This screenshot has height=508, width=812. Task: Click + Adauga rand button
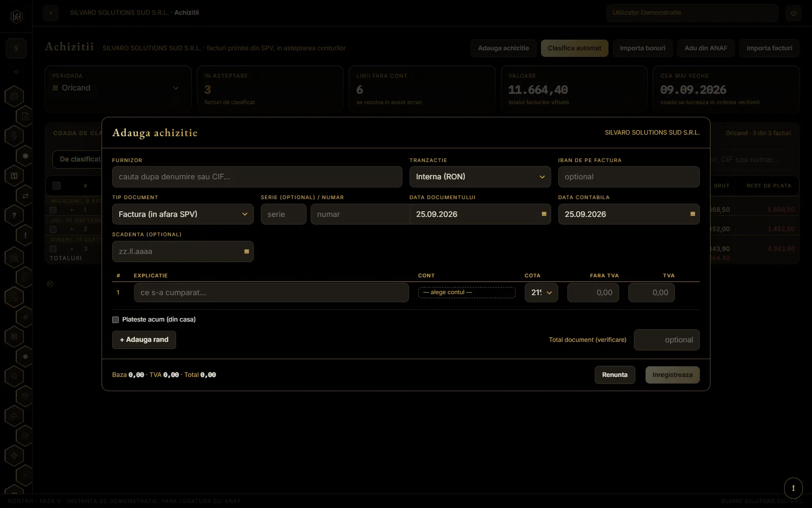click(x=144, y=340)
